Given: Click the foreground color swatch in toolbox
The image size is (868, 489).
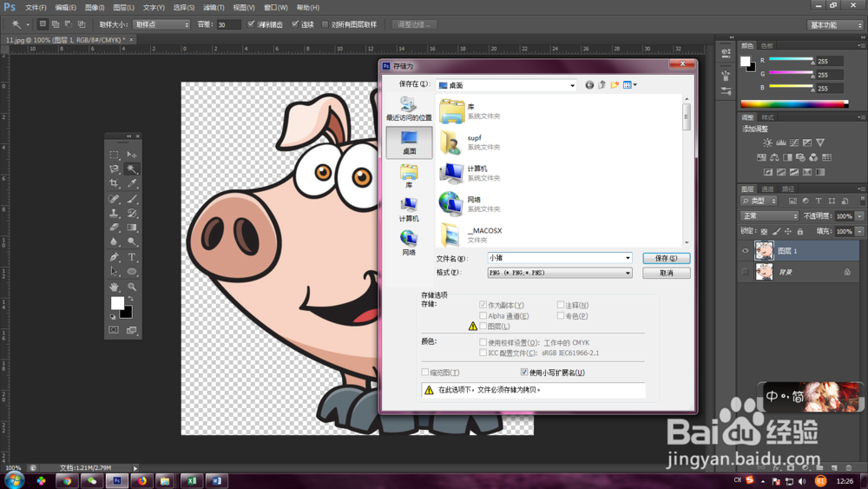Looking at the screenshot, I should 117,303.
